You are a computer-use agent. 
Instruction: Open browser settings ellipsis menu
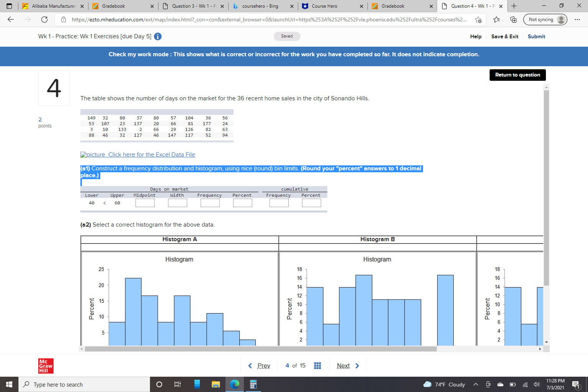click(x=577, y=20)
